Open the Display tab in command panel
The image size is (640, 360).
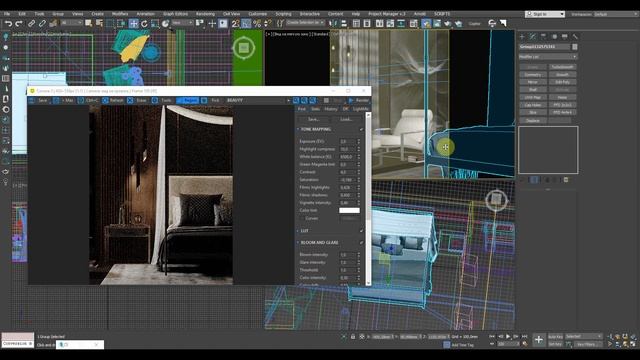(564, 37)
